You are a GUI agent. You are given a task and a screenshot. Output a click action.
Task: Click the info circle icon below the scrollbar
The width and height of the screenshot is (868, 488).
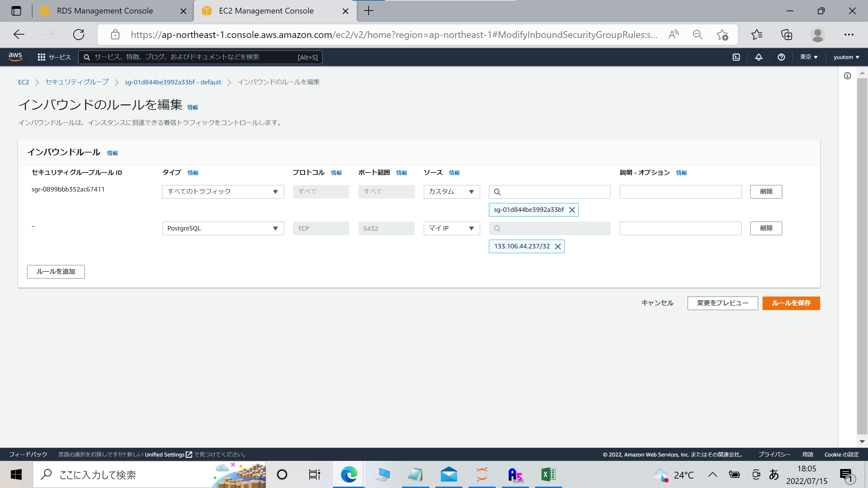click(x=847, y=76)
